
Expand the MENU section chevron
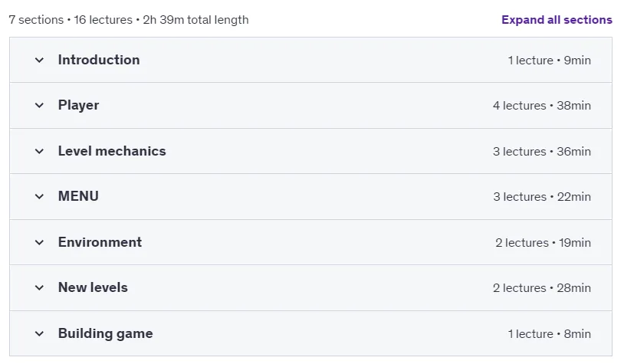(39, 196)
